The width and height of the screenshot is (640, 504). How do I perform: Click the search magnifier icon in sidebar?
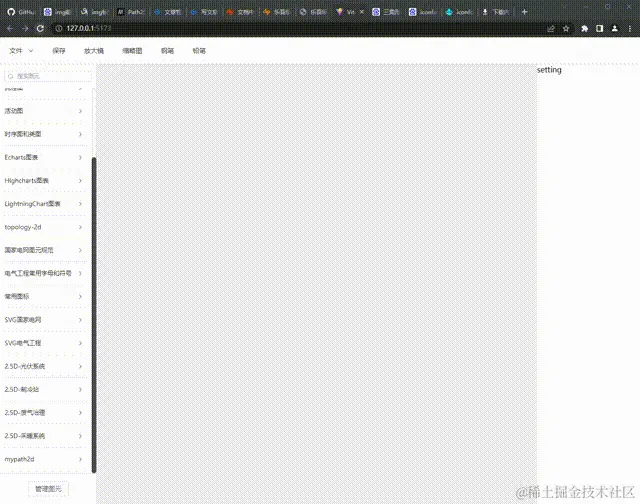[11, 76]
